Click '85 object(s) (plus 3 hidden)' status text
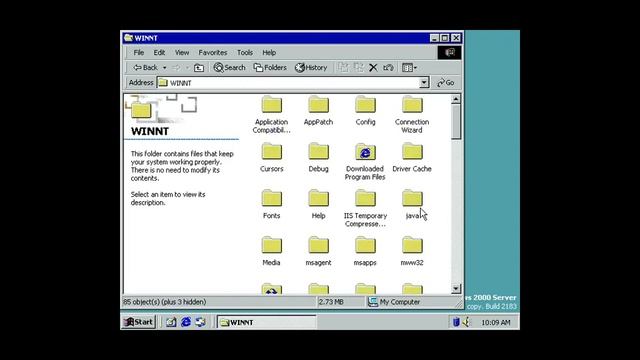The image size is (640, 360). pyautogui.click(x=164, y=302)
